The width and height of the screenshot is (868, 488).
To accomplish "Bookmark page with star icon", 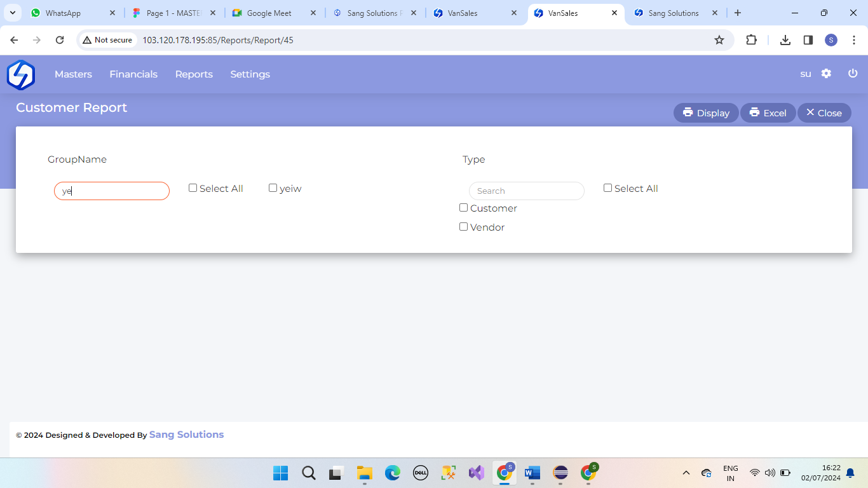I will coord(719,40).
